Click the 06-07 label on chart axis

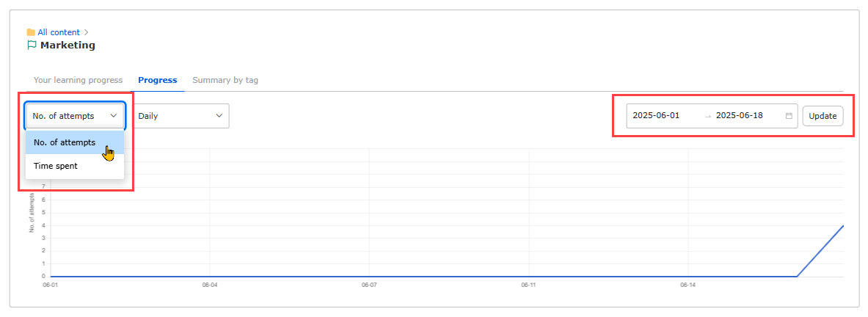point(369,284)
